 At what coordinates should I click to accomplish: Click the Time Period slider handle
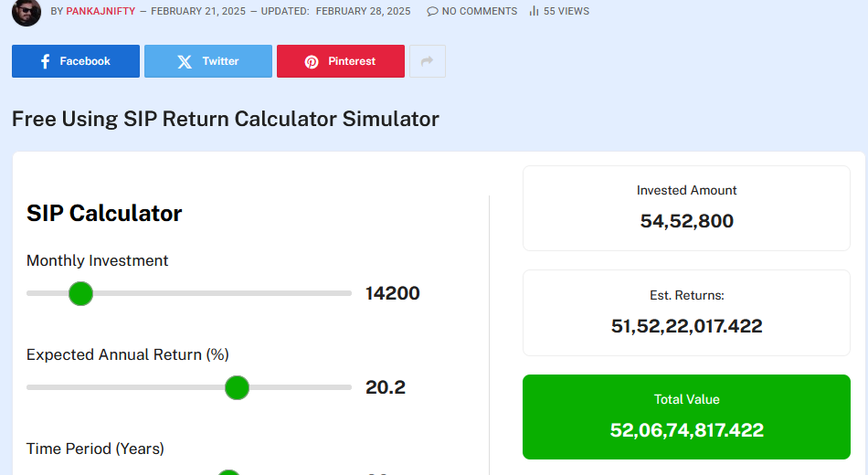[228, 471]
